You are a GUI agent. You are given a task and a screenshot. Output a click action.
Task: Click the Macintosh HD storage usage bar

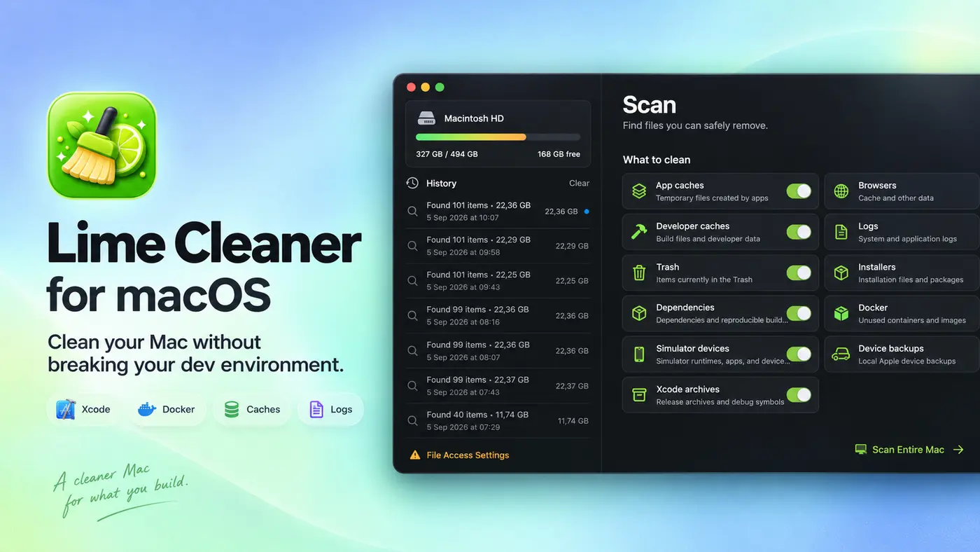[x=498, y=137]
